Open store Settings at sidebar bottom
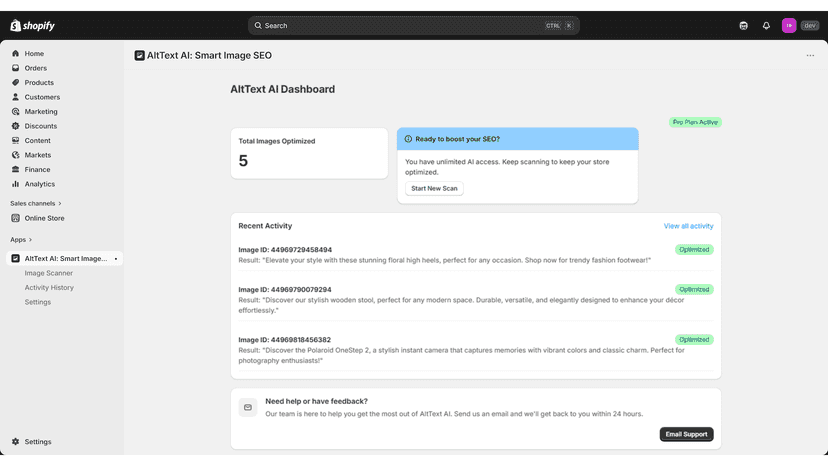This screenshot has width=828, height=466. (38, 442)
